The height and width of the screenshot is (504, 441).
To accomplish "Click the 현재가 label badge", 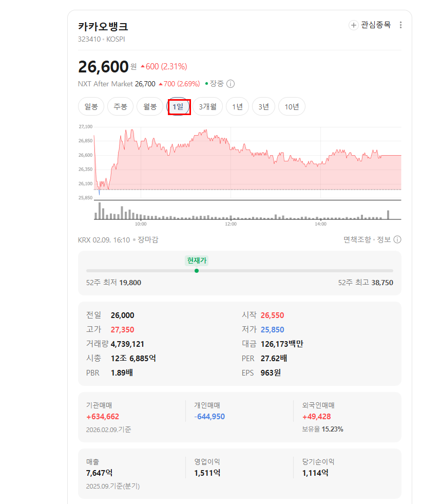I will tap(197, 260).
